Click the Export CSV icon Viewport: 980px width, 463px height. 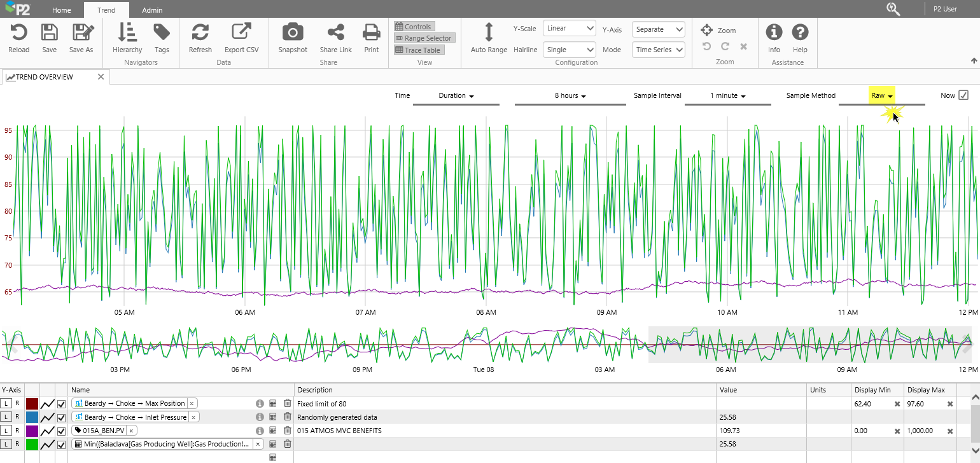tap(241, 32)
